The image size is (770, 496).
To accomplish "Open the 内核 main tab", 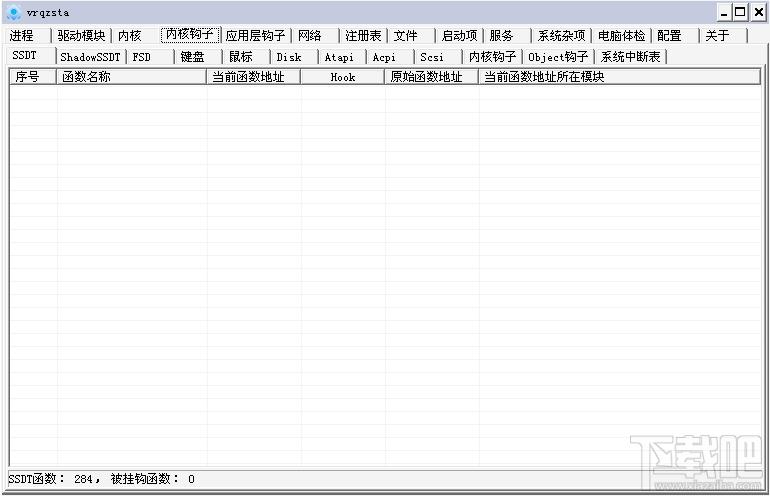I will [x=136, y=36].
